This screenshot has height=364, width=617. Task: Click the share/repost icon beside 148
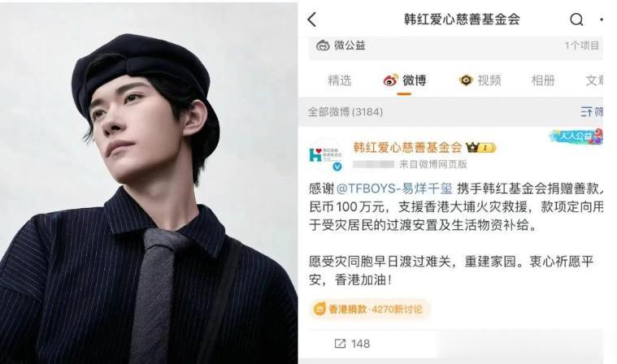(x=340, y=344)
